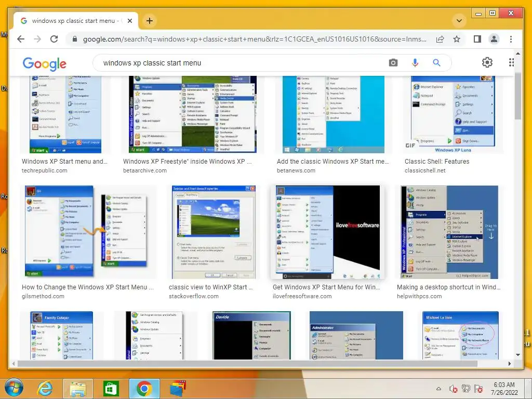Open the Chrome profile avatar
This screenshot has width=532, height=399.
[494, 39]
